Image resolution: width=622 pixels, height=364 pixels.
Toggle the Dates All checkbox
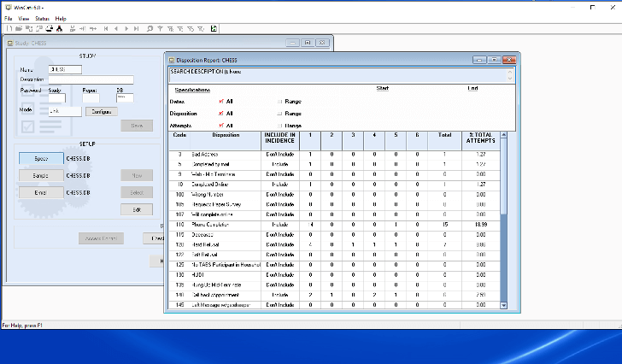[221, 102]
